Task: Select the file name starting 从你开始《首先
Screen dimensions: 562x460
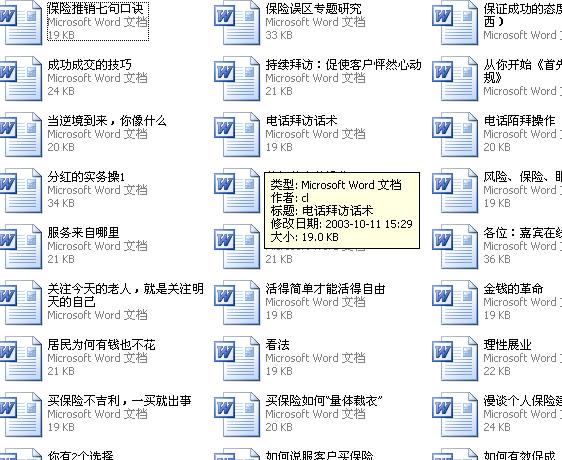Action: coord(523,71)
